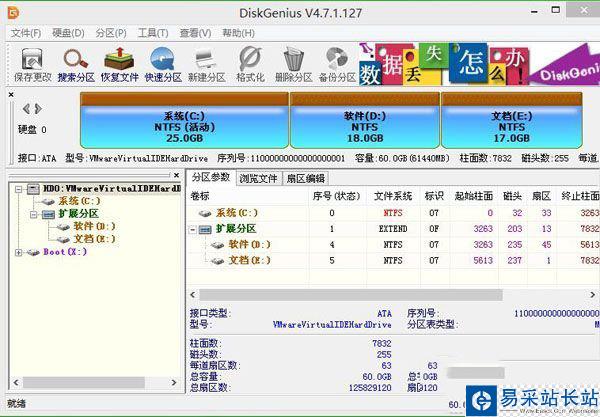Image resolution: width=600 pixels, height=417 pixels.
Task: Minimize the DiskGenius window
Action: coord(534,11)
